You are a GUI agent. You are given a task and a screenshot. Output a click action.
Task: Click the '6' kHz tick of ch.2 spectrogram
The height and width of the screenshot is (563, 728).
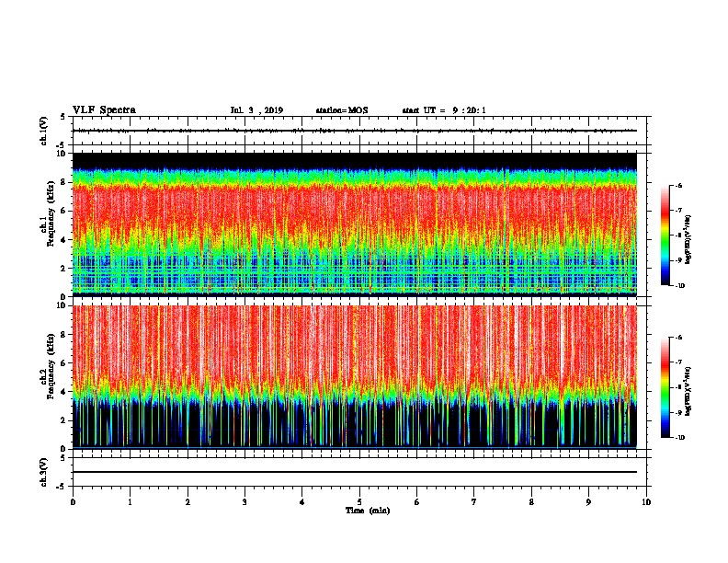[64, 363]
